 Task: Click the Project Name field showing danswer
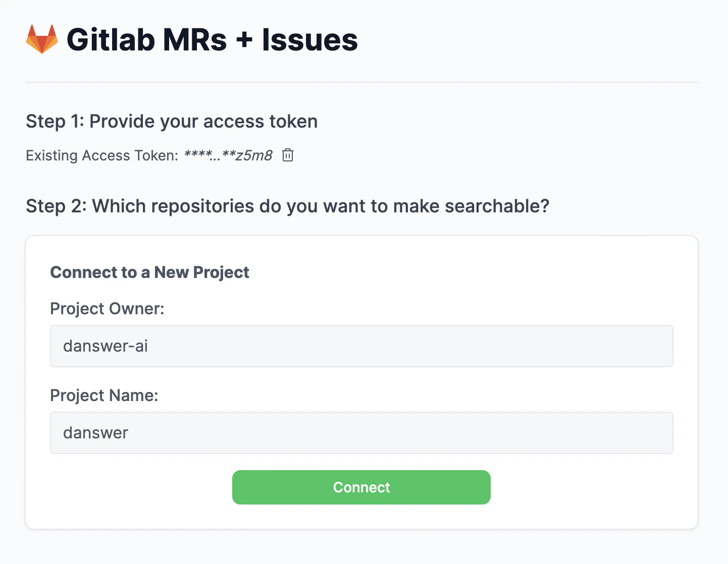[x=361, y=433]
